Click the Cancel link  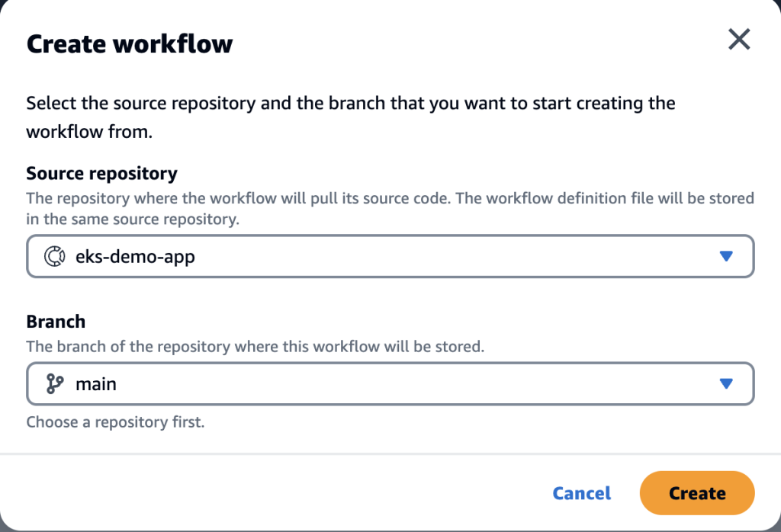click(x=581, y=493)
